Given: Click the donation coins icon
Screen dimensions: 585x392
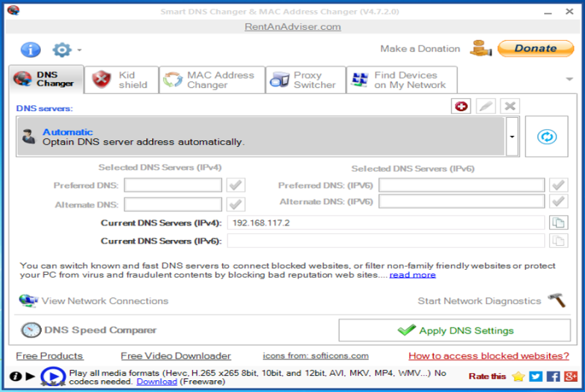Looking at the screenshot, I should click(x=480, y=48).
